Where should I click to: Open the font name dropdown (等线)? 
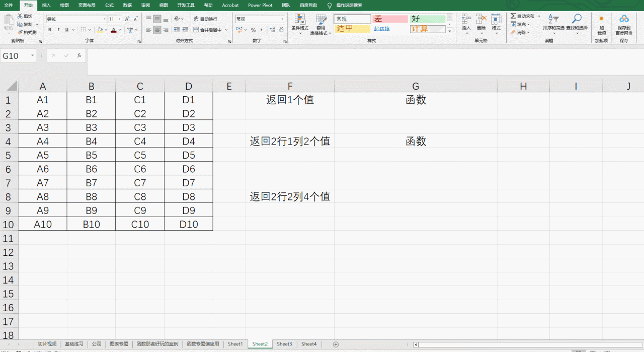coord(105,19)
